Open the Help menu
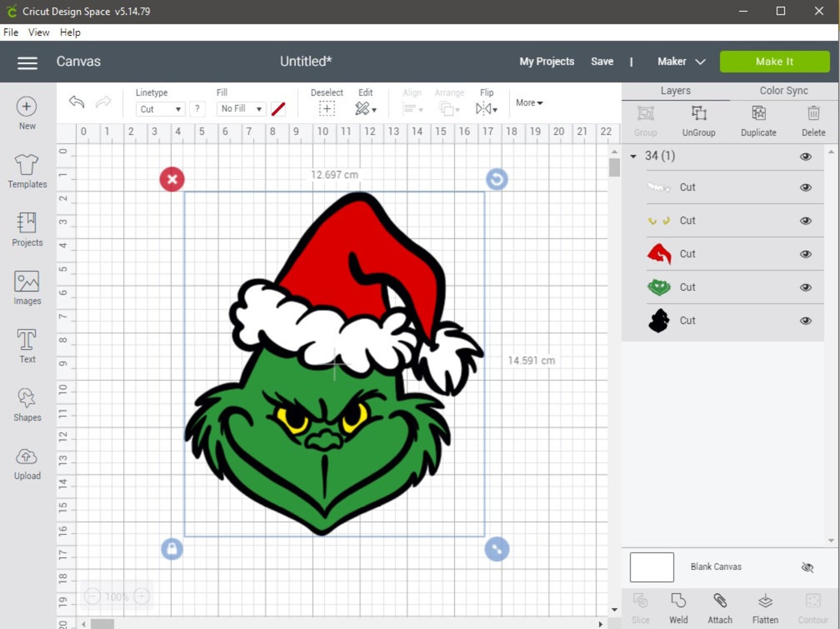 [70, 32]
